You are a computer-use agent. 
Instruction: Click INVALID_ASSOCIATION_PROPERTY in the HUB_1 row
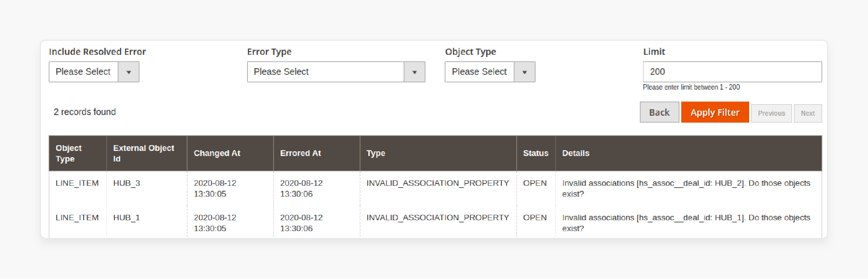[x=438, y=218]
